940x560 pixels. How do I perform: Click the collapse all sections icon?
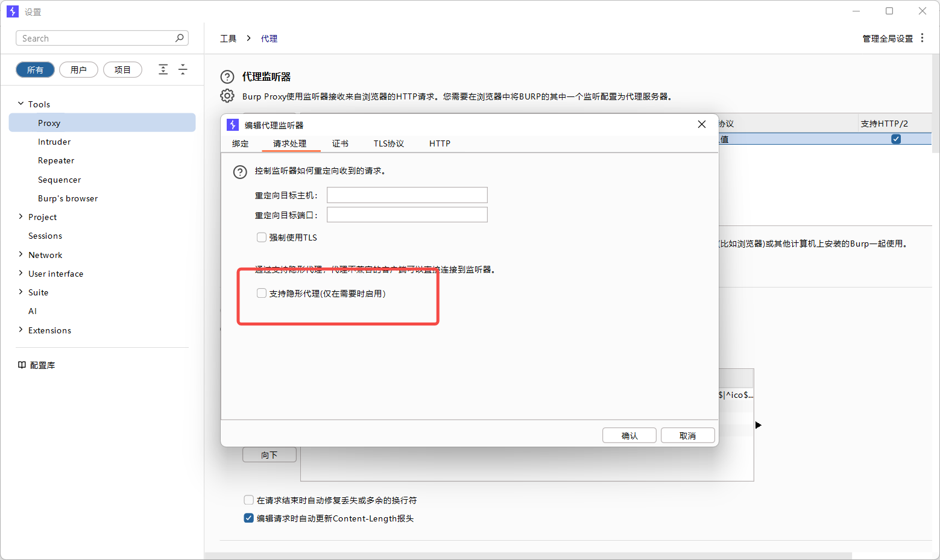pos(183,69)
